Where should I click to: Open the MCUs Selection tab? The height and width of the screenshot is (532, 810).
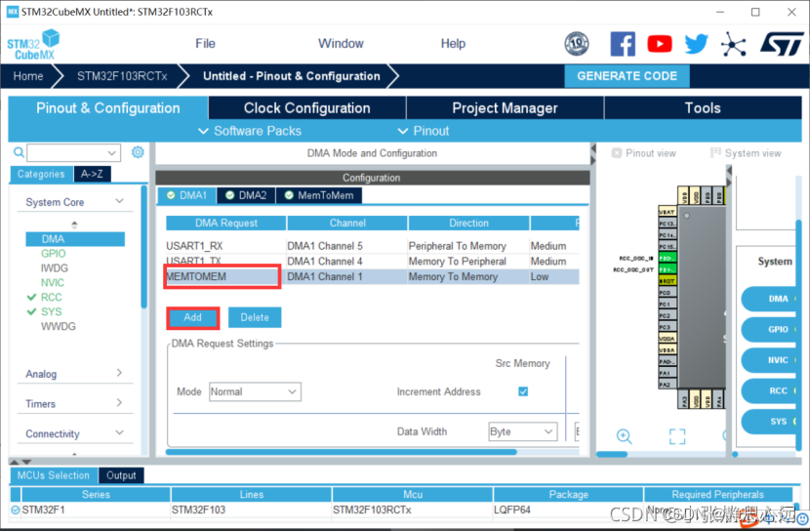click(54, 475)
